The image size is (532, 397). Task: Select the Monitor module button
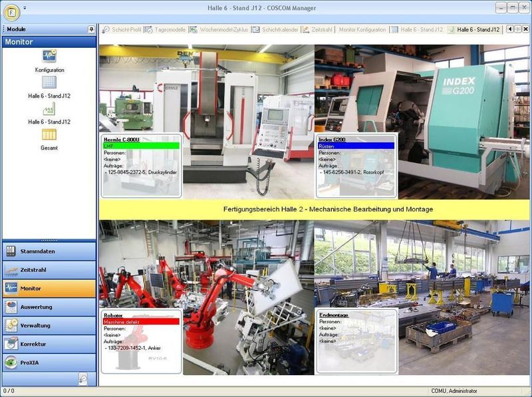click(49, 289)
